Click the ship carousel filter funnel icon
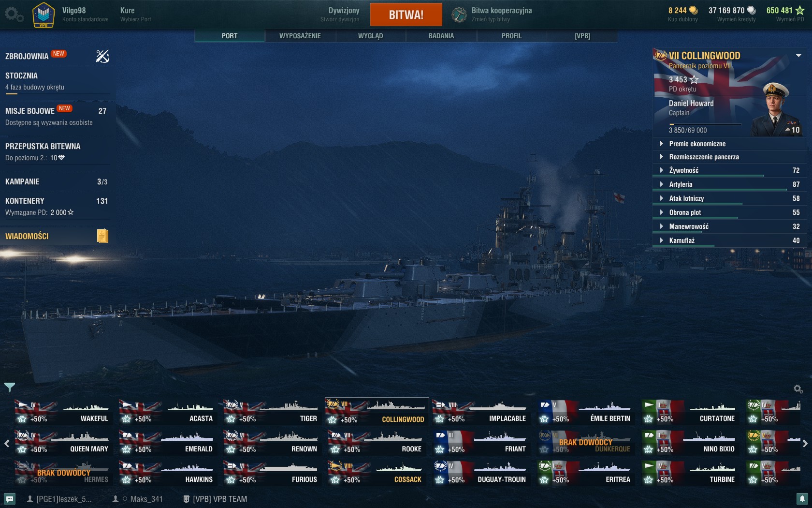 (10, 387)
